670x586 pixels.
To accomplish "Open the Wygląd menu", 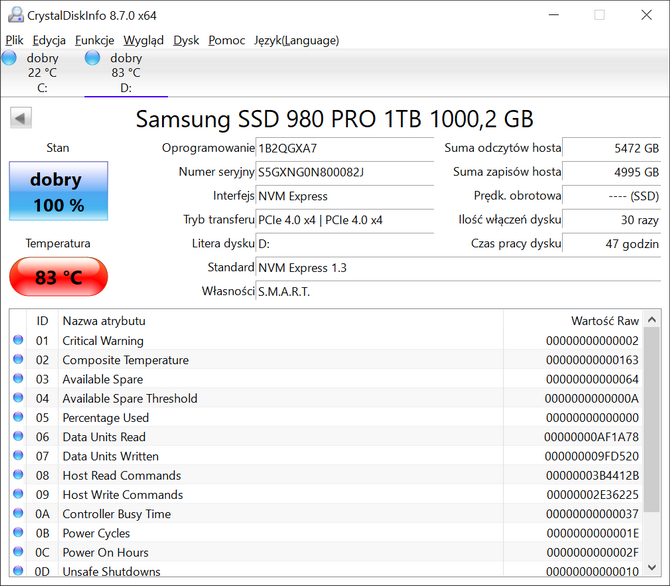I will click(x=144, y=40).
